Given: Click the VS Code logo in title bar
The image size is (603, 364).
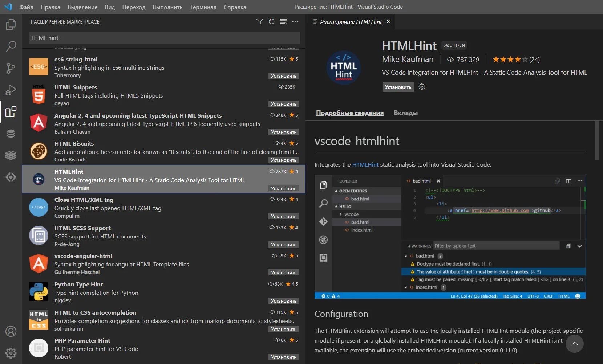Looking at the screenshot, I should pyautogui.click(x=8, y=7).
